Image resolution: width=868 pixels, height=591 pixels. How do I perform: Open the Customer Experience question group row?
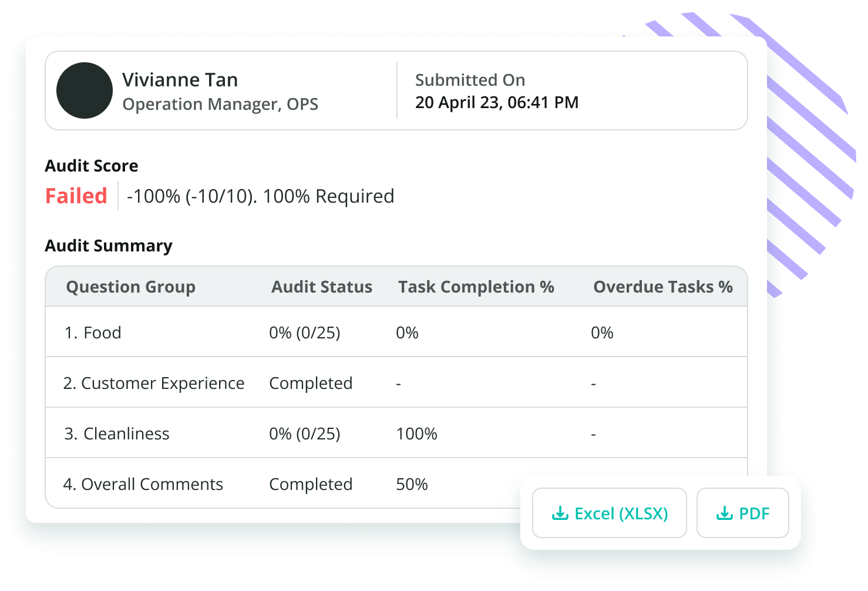tap(154, 382)
